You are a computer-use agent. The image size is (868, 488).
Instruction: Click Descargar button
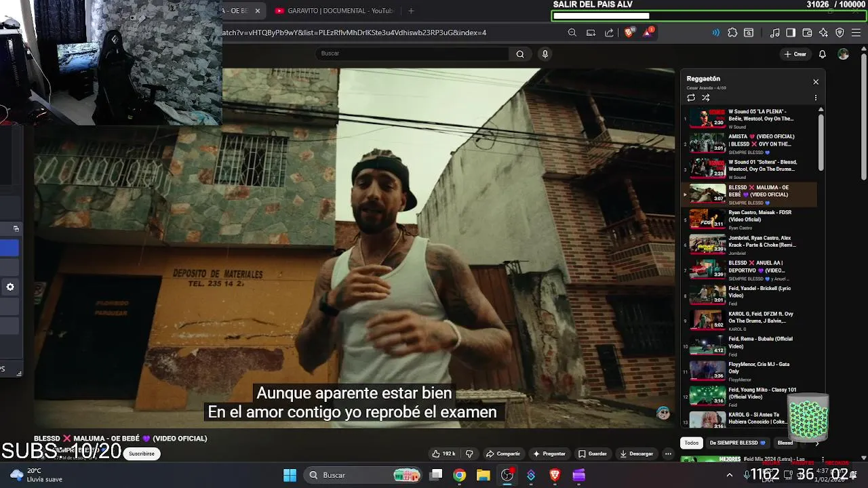click(637, 453)
